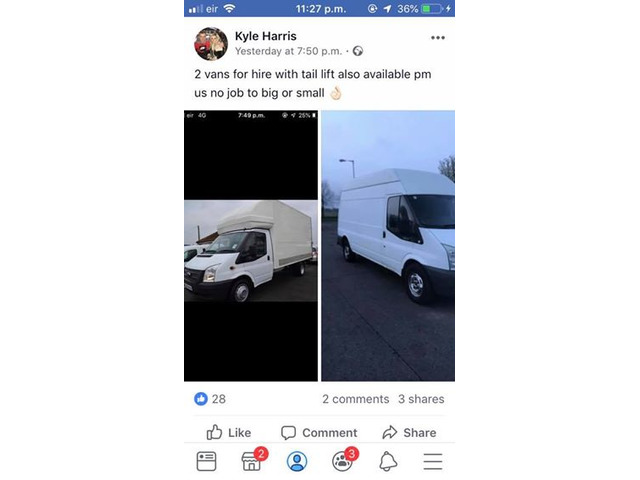Open the three-dot post options menu
The width and height of the screenshot is (640, 480).
[x=438, y=38]
